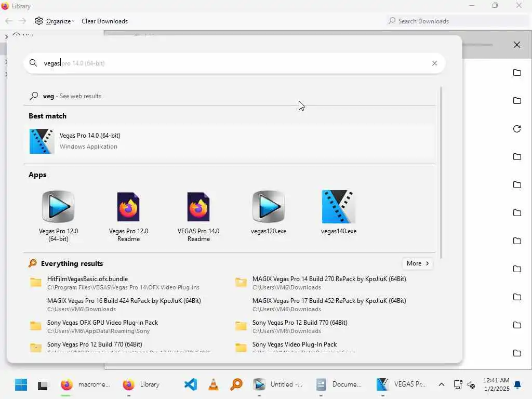Open notifications bell icon
532x399 pixels.
tap(517, 384)
